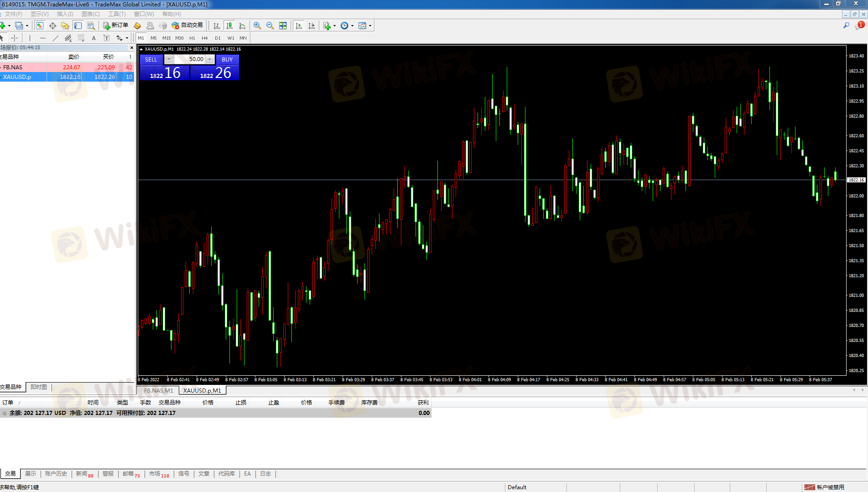Screen dimensions: 868x492
Task: Toggle the Market Watch panel button
Action: (40, 26)
